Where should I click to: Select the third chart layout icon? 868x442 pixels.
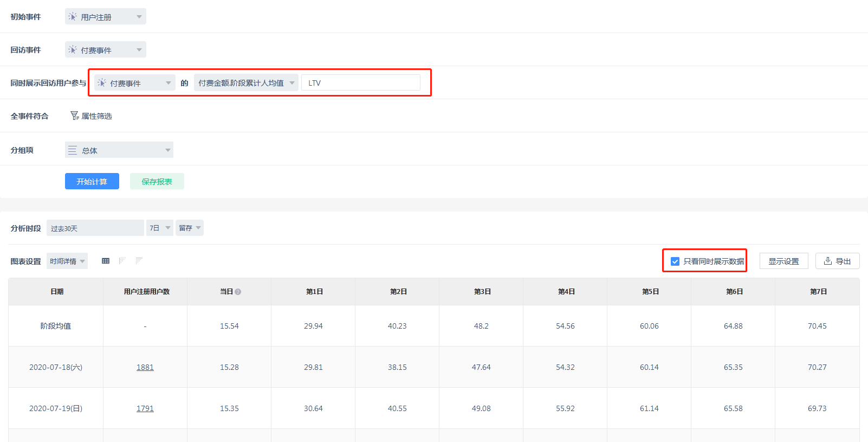tap(139, 261)
